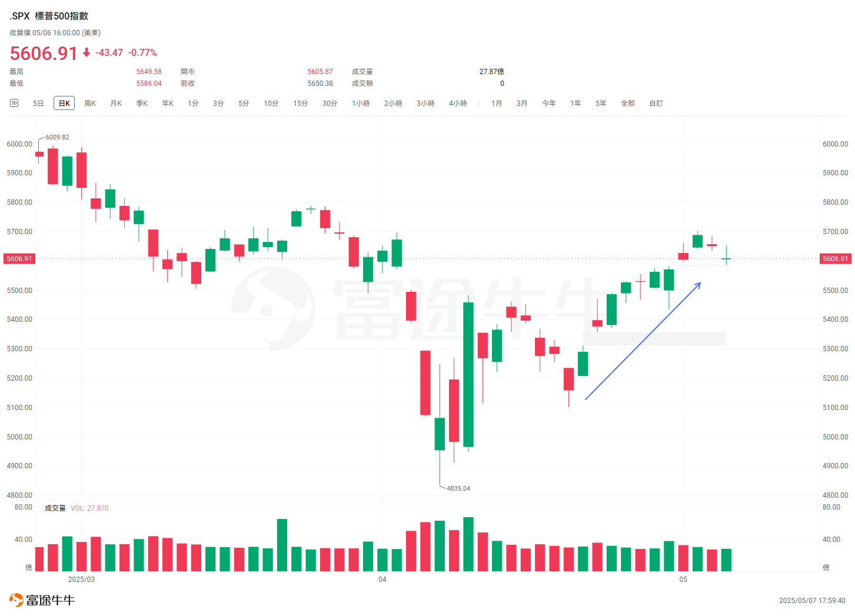
Task: Choose the 15分 minute interval
Action: pyautogui.click(x=300, y=104)
